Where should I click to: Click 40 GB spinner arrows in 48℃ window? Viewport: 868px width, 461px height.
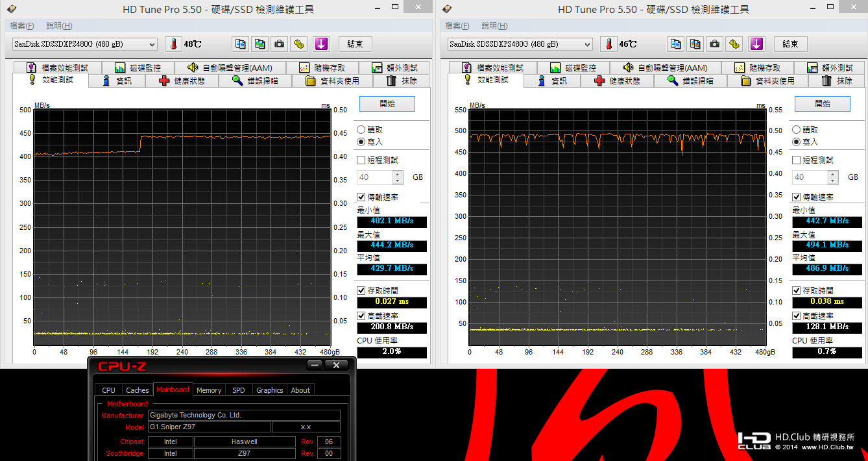398,177
